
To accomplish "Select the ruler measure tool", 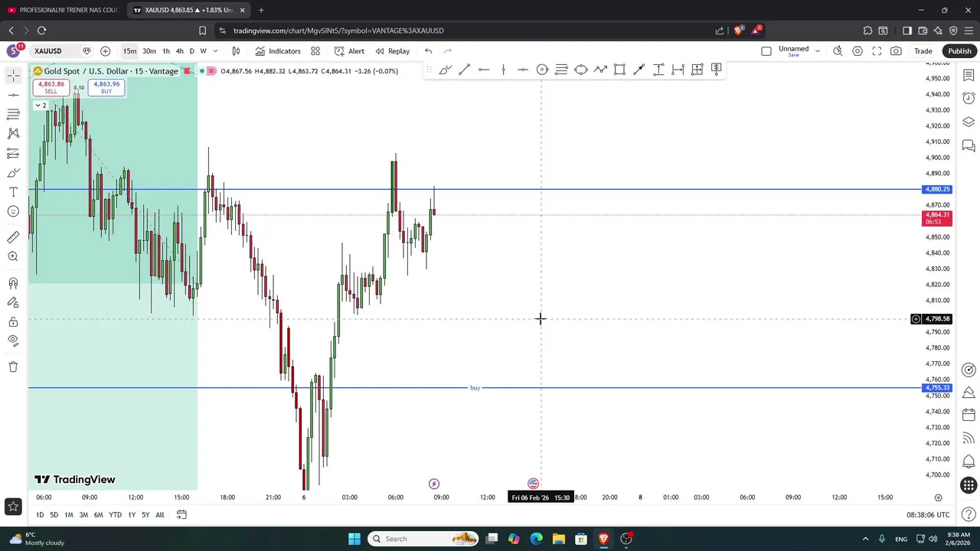I will [13, 237].
